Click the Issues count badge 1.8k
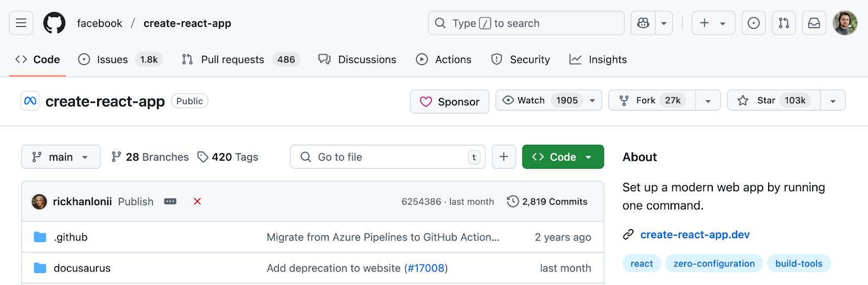868x285 pixels. pyautogui.click(x=149, y=59)
